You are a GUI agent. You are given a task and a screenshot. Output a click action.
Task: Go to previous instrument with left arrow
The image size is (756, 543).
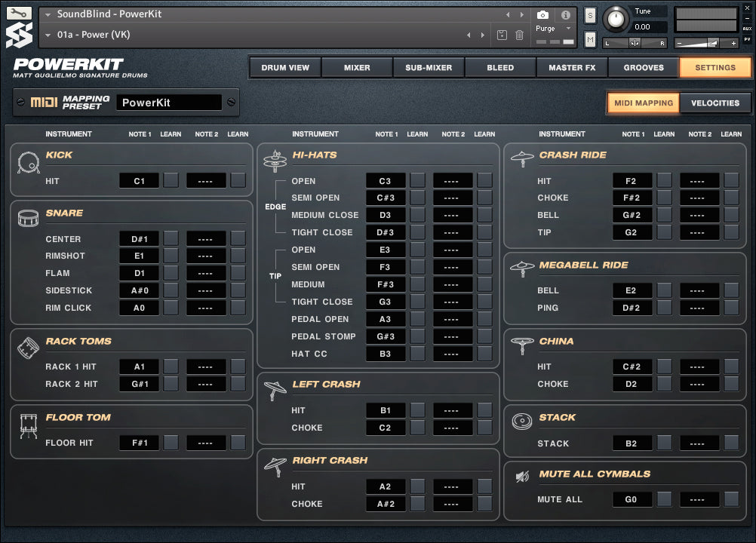[x=508, y=14]
